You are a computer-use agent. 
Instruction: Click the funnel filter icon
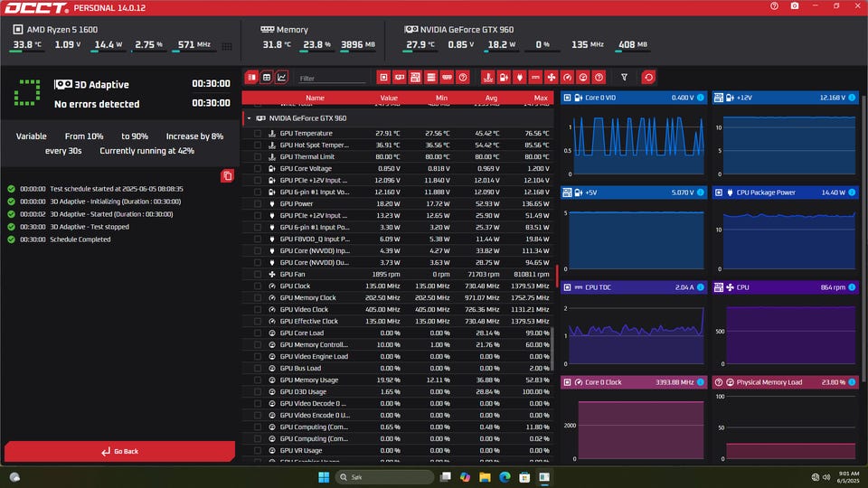[x=624, y=78]
